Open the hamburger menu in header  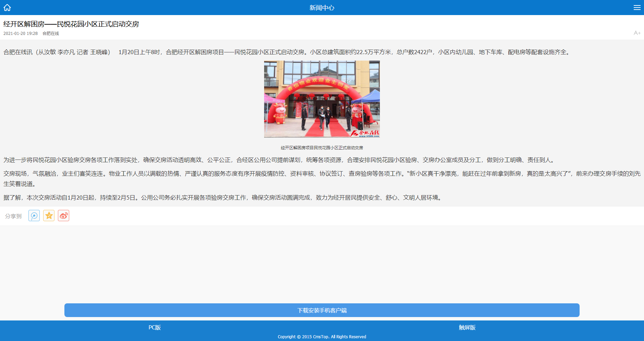pos(637,8)
